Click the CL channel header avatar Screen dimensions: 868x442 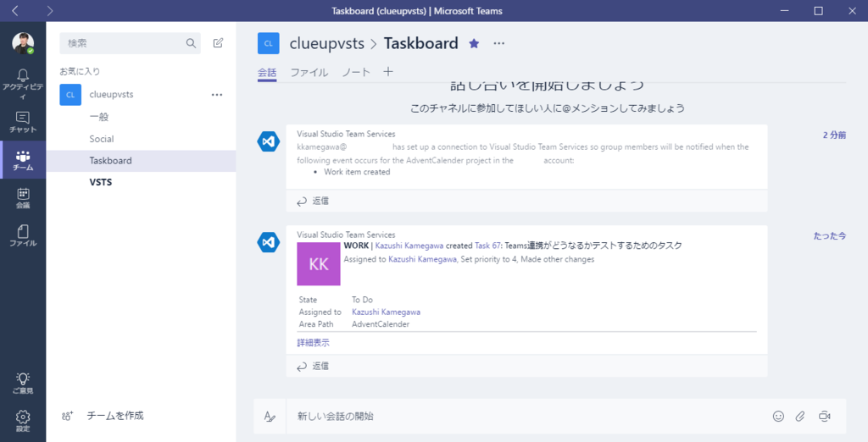(269, 43)
